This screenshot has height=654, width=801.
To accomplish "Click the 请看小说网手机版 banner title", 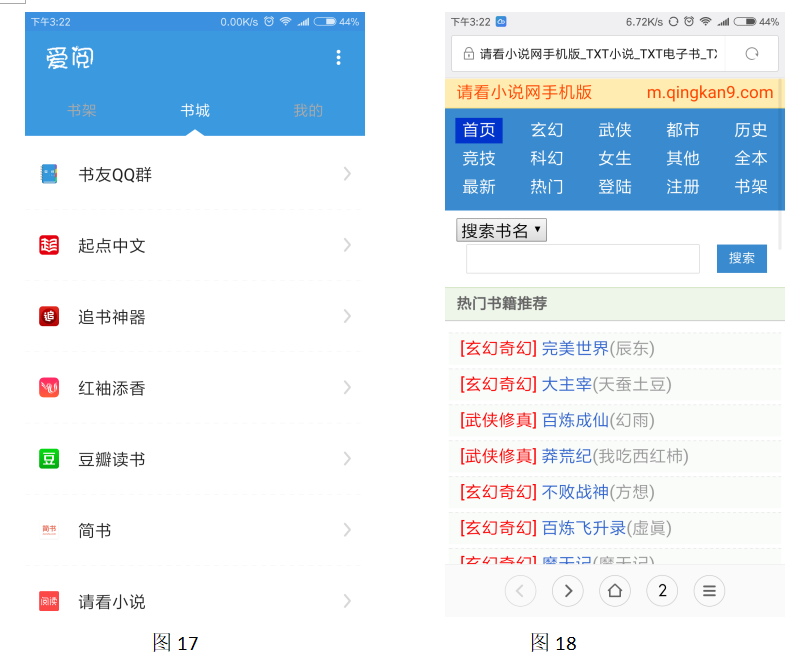I will (x=524, y=92).
